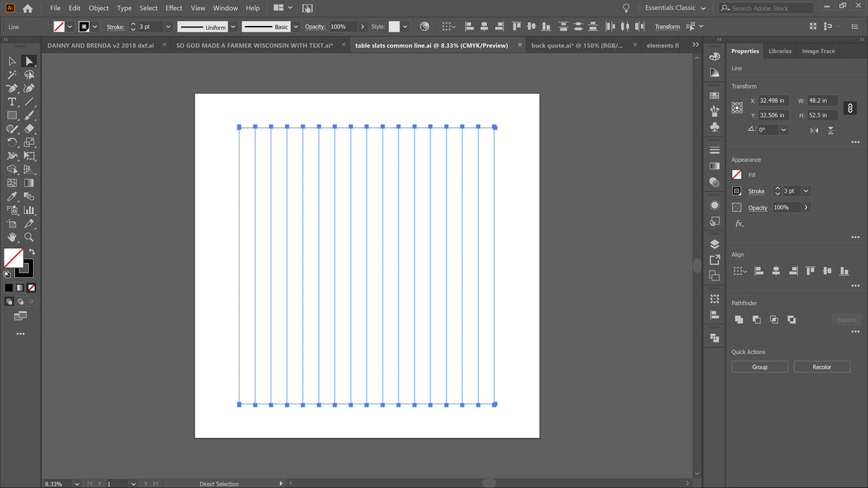Open rotation angle dropdown in Transform

[x=783, y=130]
